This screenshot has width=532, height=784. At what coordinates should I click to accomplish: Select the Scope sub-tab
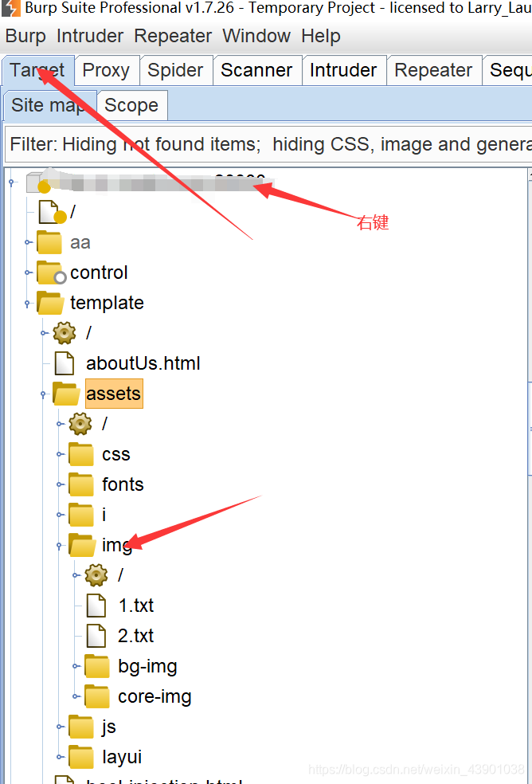131,105
